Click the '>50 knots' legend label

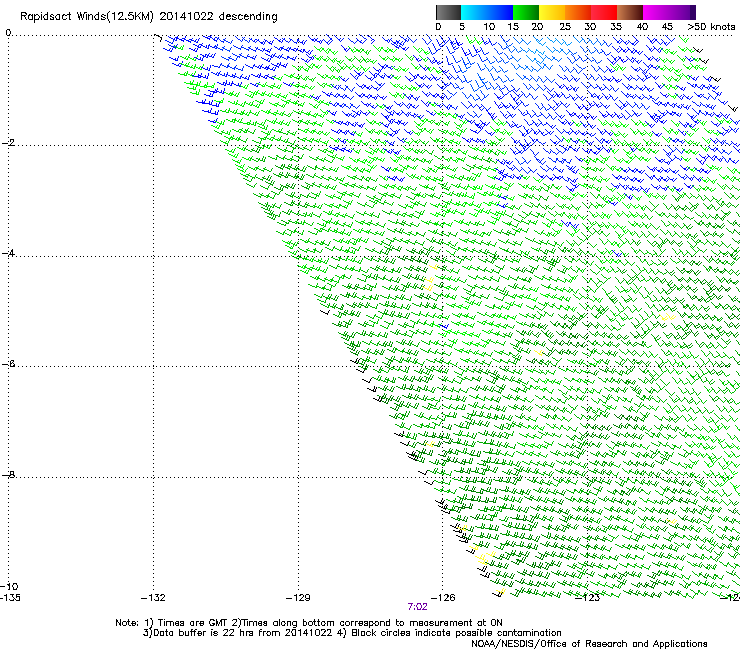711,27
